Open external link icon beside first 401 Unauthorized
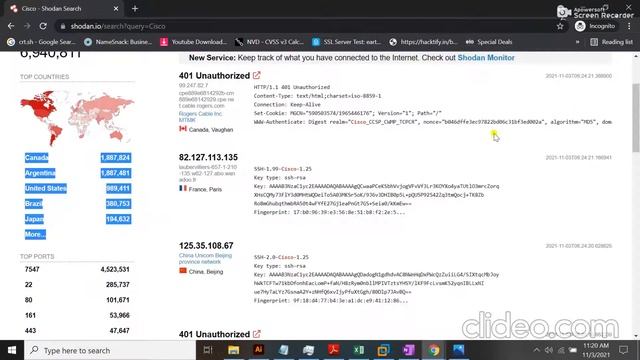Viewport: 640px width, 360px height. click(256, 75)
